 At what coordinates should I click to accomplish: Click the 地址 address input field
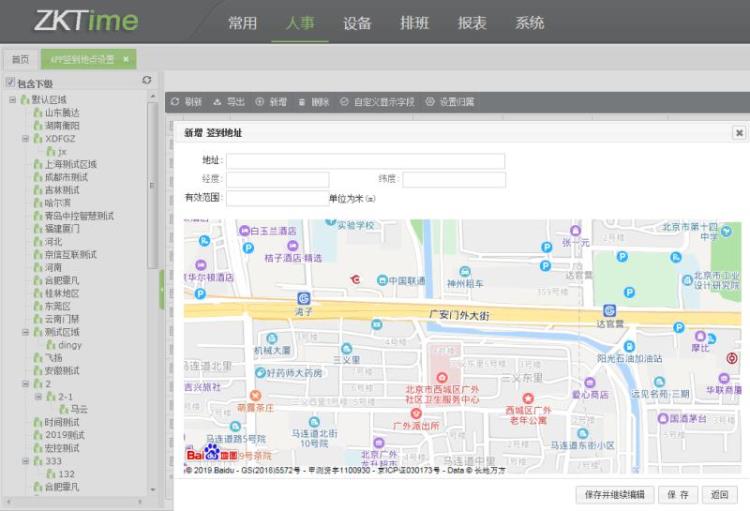(365, 161)
